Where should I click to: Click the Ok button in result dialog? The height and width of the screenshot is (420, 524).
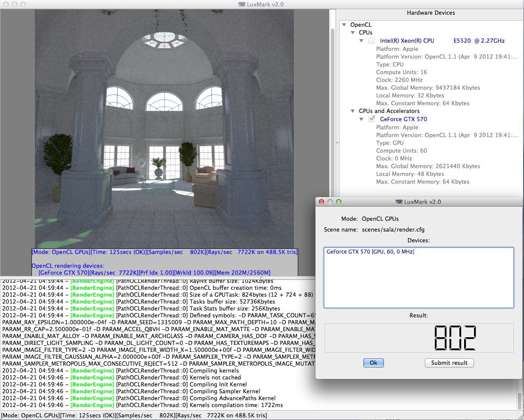373,363
